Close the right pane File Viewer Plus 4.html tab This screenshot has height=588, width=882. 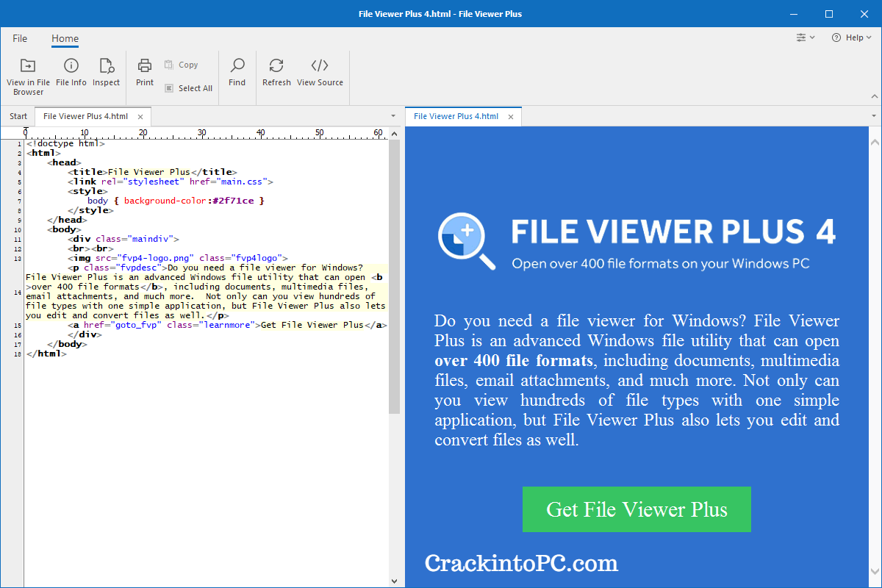(x=510, y=116)
